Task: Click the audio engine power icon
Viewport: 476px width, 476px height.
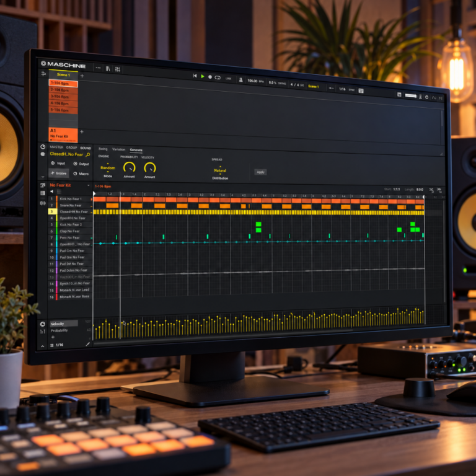Action: (427, 97)
